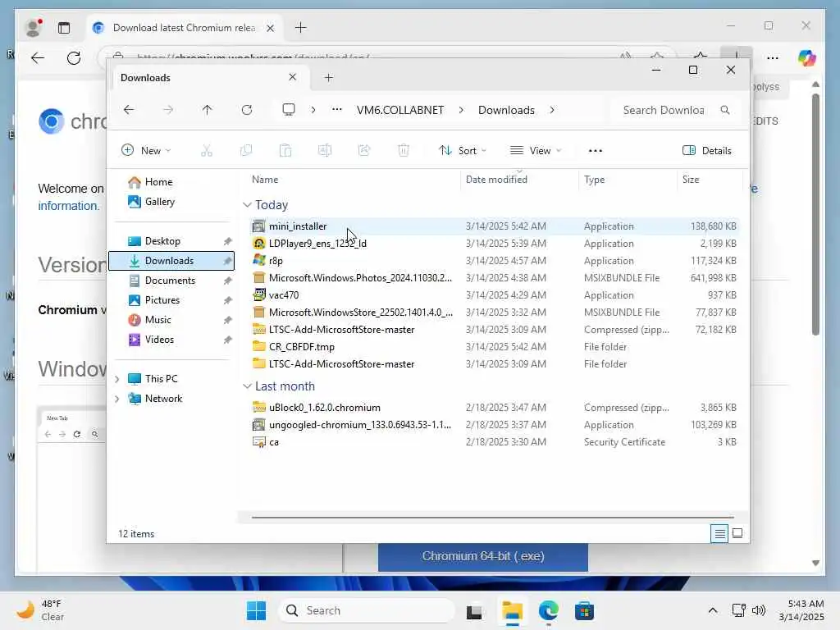
Task: Open Edge tab actions menu icon
Action: click(64, 28)
